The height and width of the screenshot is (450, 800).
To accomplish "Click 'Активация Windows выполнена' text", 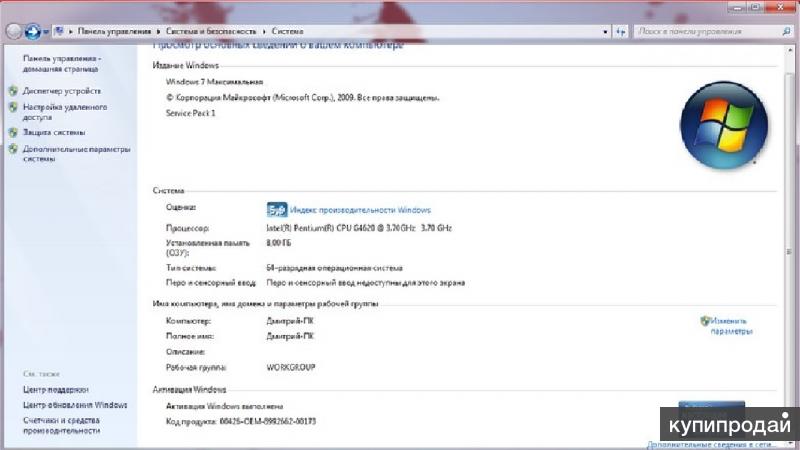I will click(224, 406).
